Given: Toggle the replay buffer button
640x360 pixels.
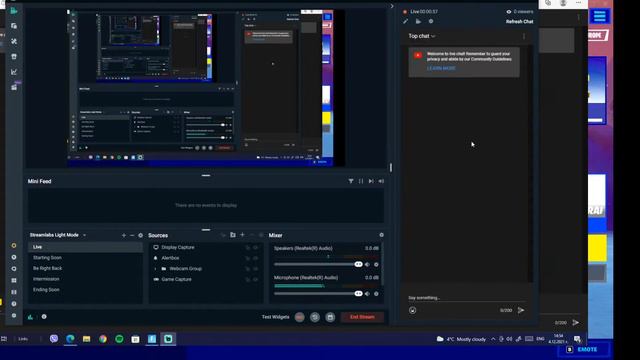Looking at the screenshot, I should pos(315,317).
